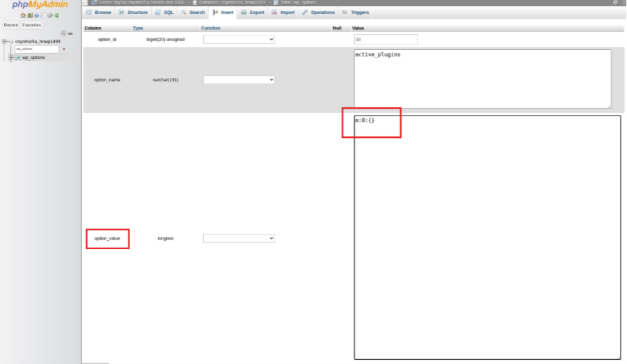Screen dimensions: 627x364
Task: Click the table icon in breadcrumb
Action: coord(276,2)
